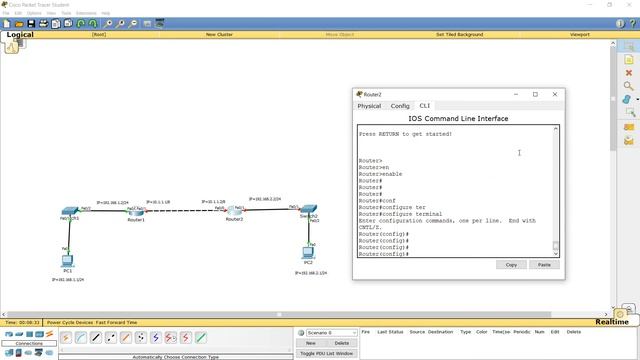Choose the Phone dotted cable icon
The width and height of the screenshot is (640, 360).
point(141,338)
